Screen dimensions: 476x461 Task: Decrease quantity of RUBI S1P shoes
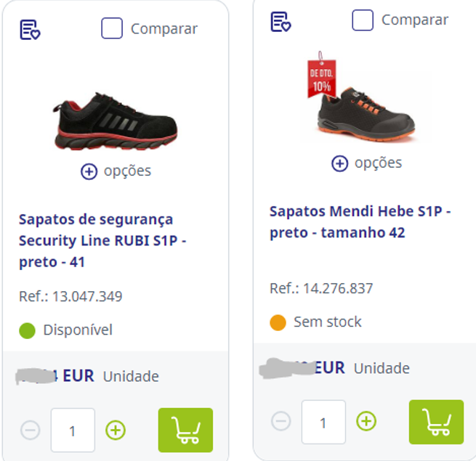pyautogui.click(x=31, y=431)
